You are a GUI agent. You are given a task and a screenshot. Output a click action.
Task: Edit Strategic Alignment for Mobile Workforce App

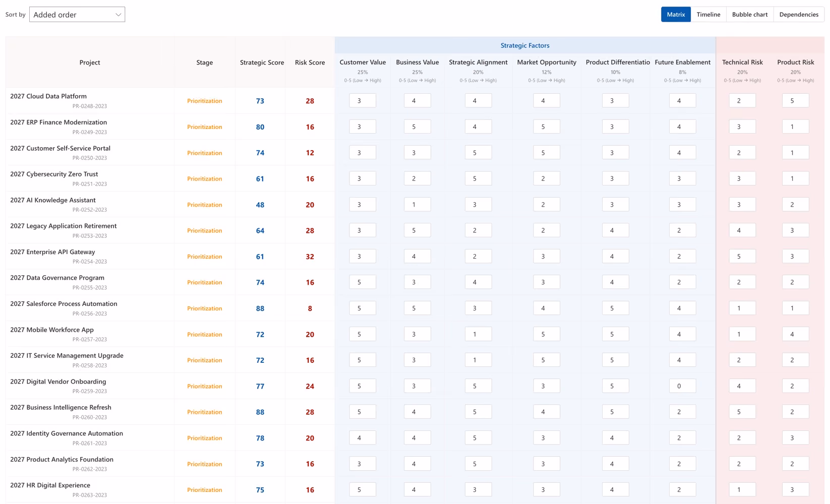pyautogui.click(x=478, y=334)
